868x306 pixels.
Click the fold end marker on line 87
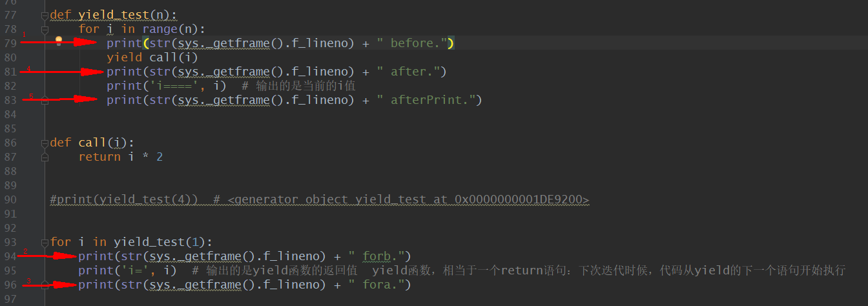pos(45,157)
